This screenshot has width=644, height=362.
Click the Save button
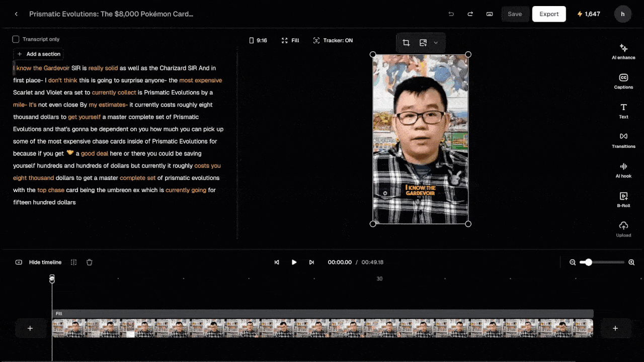(x=515, y=14)
